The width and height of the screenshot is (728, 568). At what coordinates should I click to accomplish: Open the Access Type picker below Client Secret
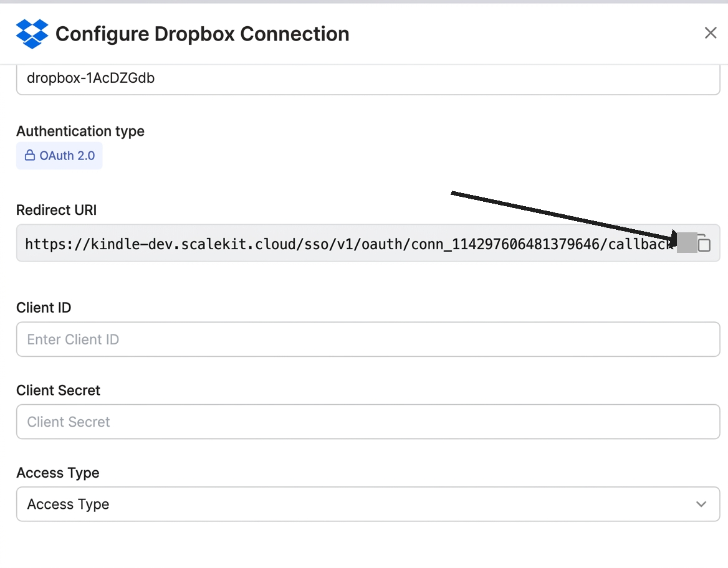[x=368, y=504]
